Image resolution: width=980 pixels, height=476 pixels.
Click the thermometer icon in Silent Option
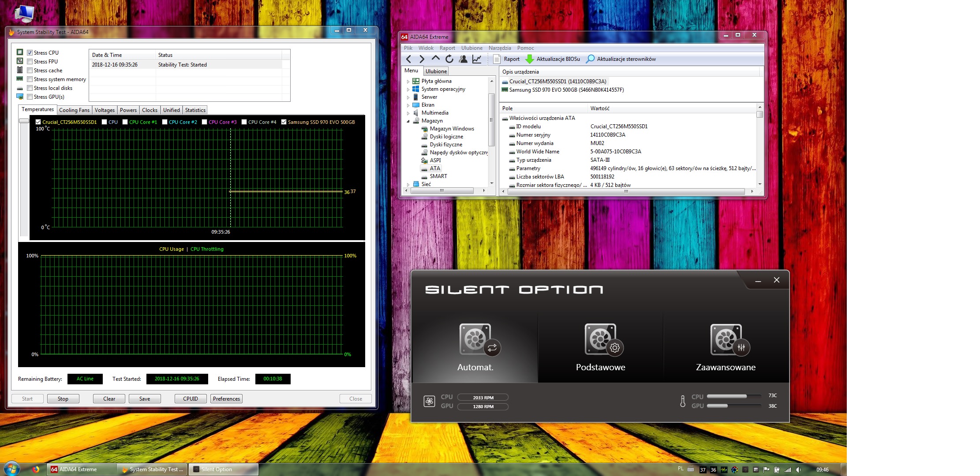click(x=683, y=401)
